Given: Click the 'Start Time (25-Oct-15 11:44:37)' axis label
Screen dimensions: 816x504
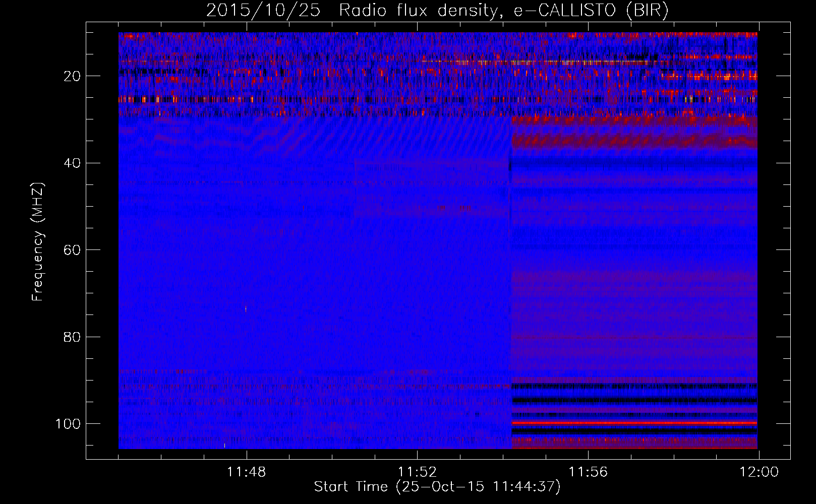Looking at the screenshot, I should point(437,487).
